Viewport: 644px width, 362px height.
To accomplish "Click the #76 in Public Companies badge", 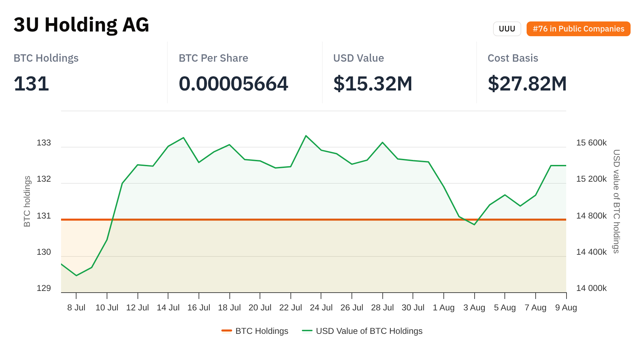I will click(x=578, y=29).
